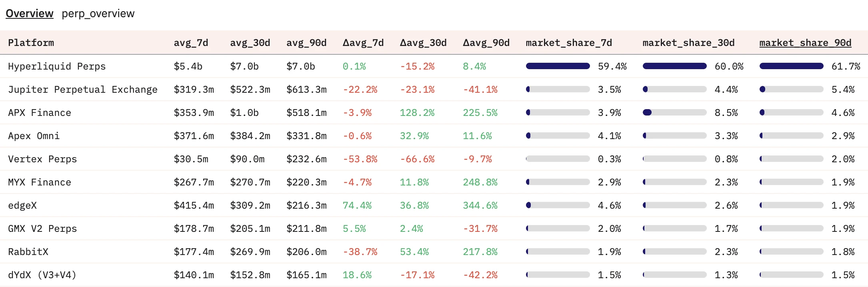
Task: Open the Overview tab
Action: coord(29,14)
